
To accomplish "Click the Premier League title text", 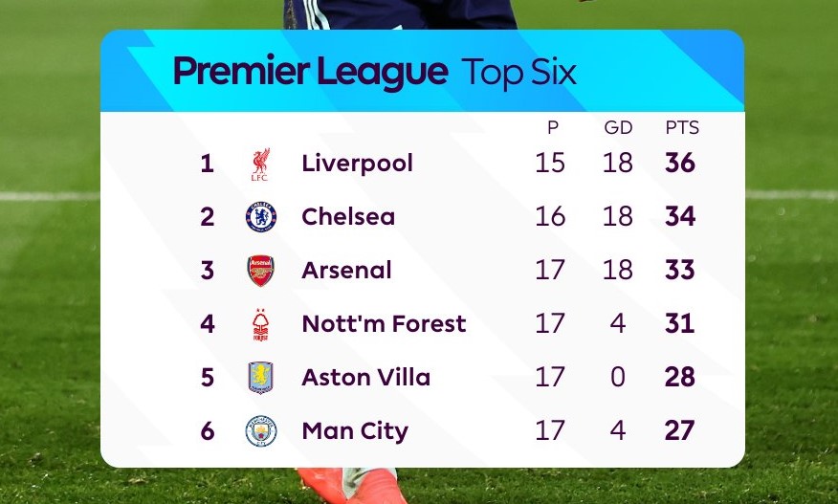I will pyautogui.click(x=311, y=72).
